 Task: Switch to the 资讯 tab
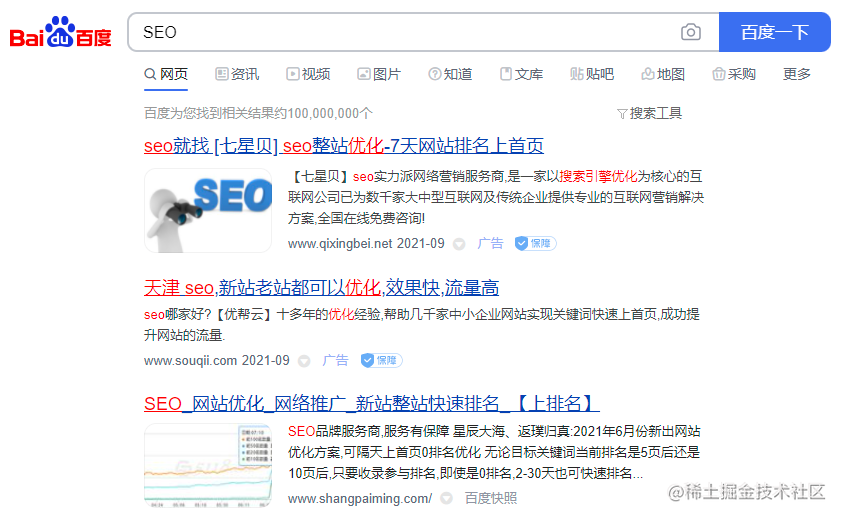(237, 74)
